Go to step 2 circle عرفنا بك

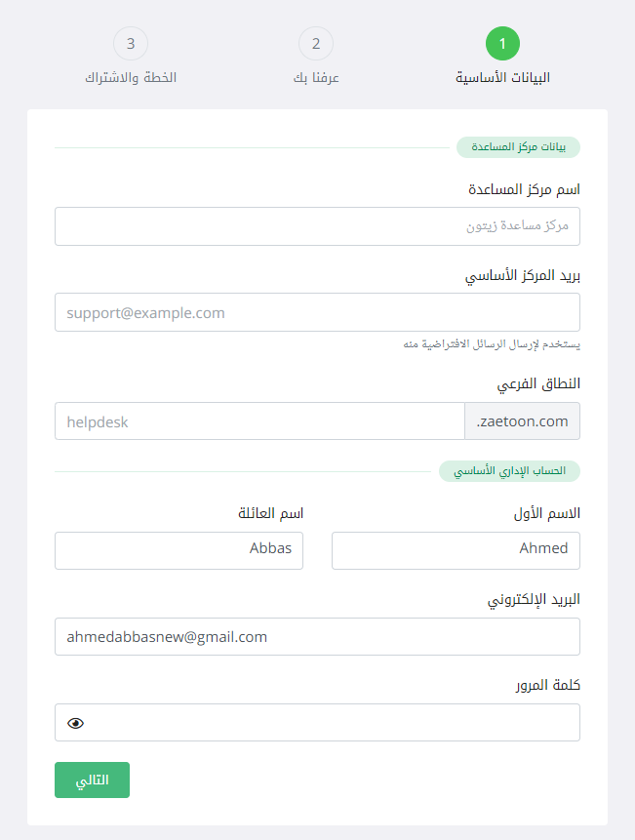[x=316, y=44]
